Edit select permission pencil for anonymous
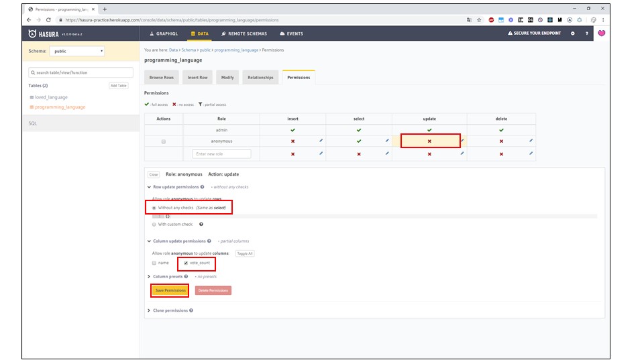 (387, 140)
